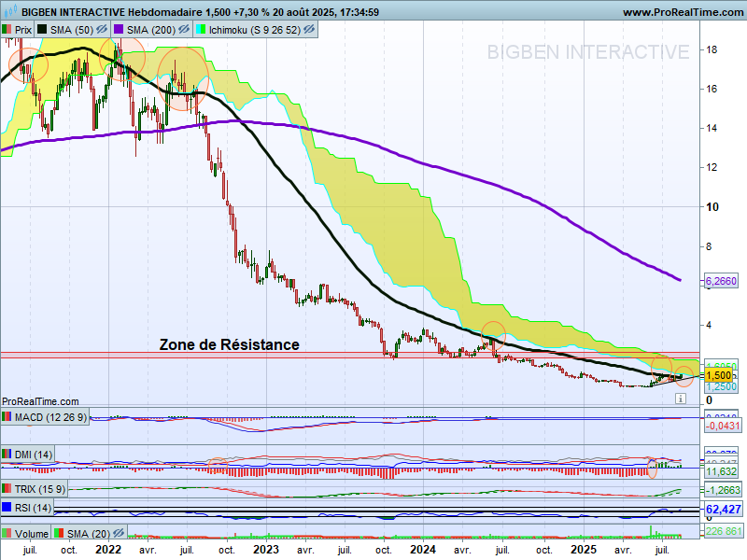Click the TRIX (15 9) indicator icon
The width and height of the screenshot is (747, 560).
7,488
